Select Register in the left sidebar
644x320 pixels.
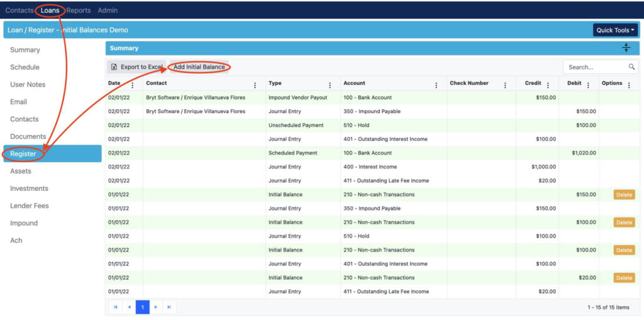pyautogui.click(x=53, y=153)
